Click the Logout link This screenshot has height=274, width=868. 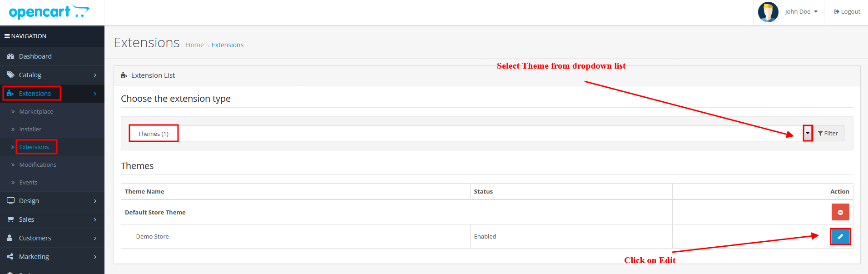(x=847, y=12)
